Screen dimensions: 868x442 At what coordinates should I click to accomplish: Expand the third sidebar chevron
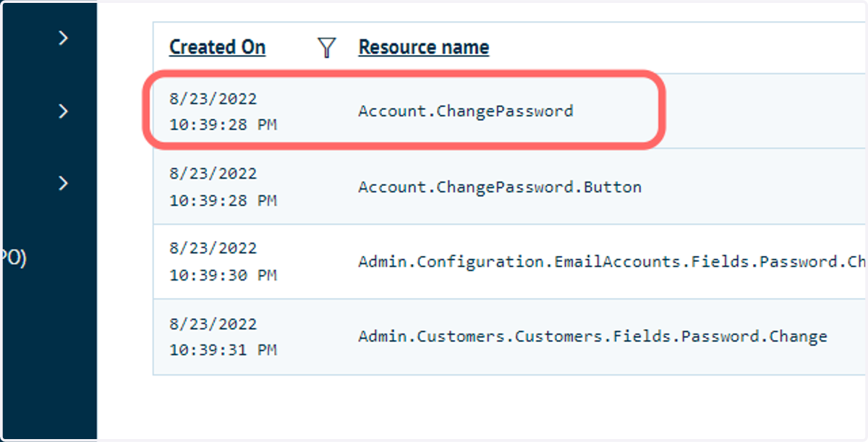(x=64, y=184)
